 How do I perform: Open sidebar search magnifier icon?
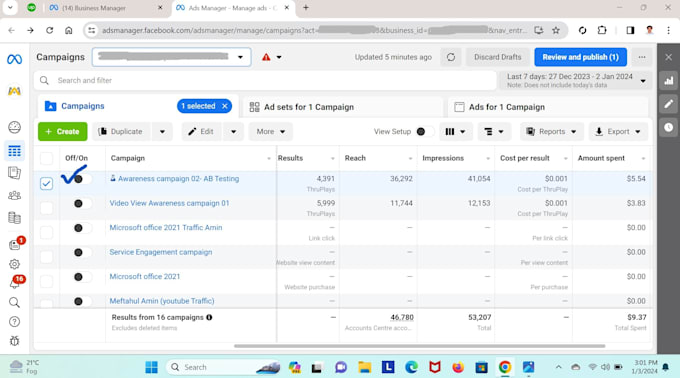(x=14, y=303)
